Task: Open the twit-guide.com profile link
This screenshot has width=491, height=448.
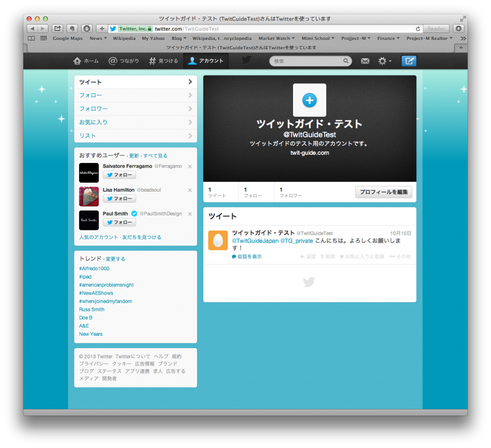Action: pos(310,153)
